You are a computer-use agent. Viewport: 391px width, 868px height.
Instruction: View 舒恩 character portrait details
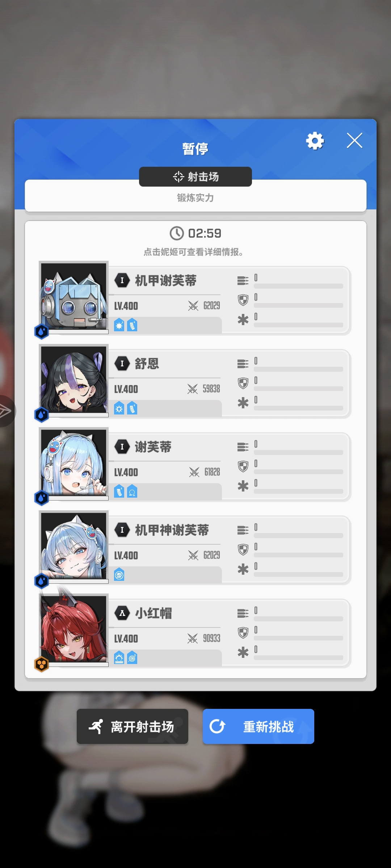coord(74,380)
